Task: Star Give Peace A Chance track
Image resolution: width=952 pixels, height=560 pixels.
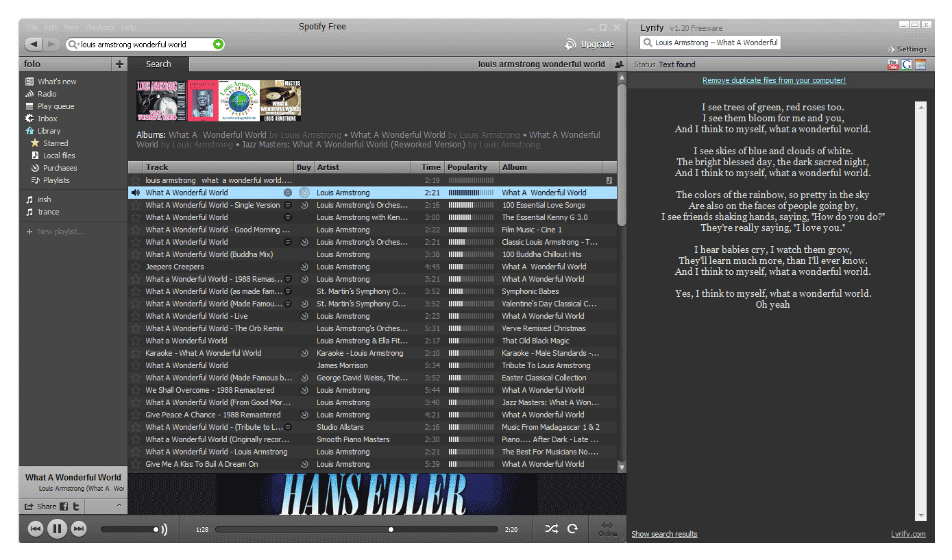Action: [136, 415]
